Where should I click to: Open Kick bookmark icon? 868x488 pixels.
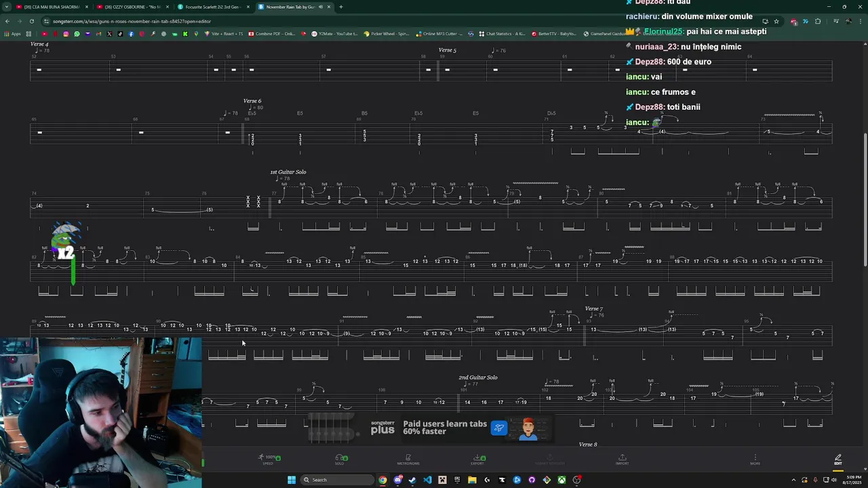pyautogui.click(x=185, y=34)
